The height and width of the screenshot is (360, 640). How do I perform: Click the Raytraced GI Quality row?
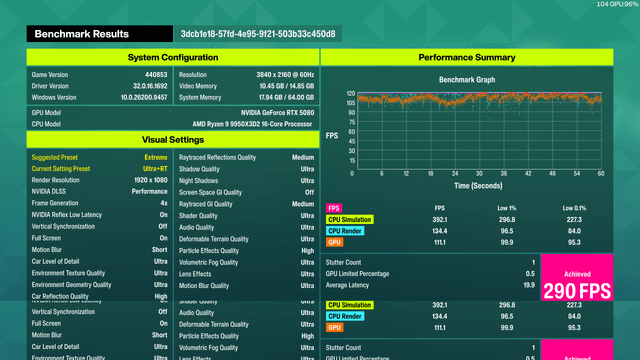coord(246,204)
